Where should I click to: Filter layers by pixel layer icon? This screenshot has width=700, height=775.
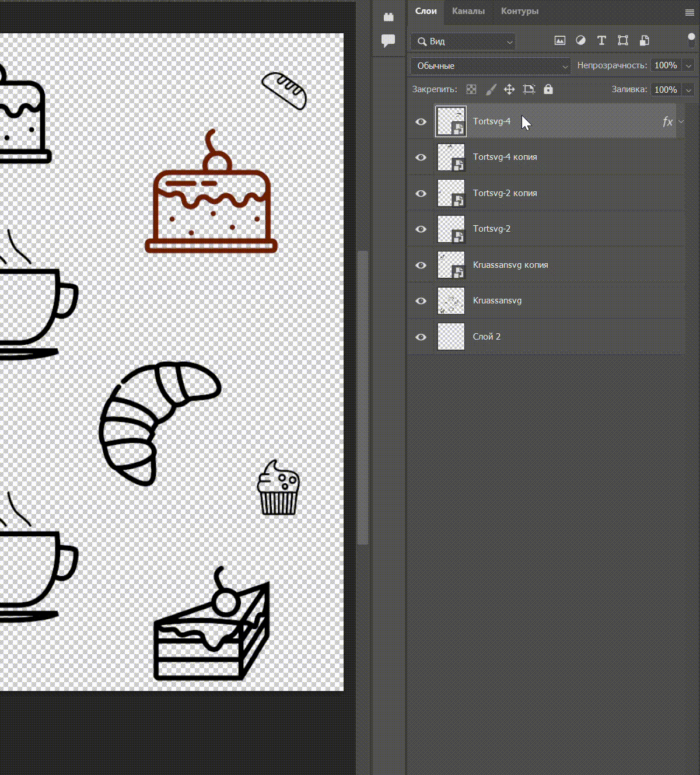click(560, 41)
